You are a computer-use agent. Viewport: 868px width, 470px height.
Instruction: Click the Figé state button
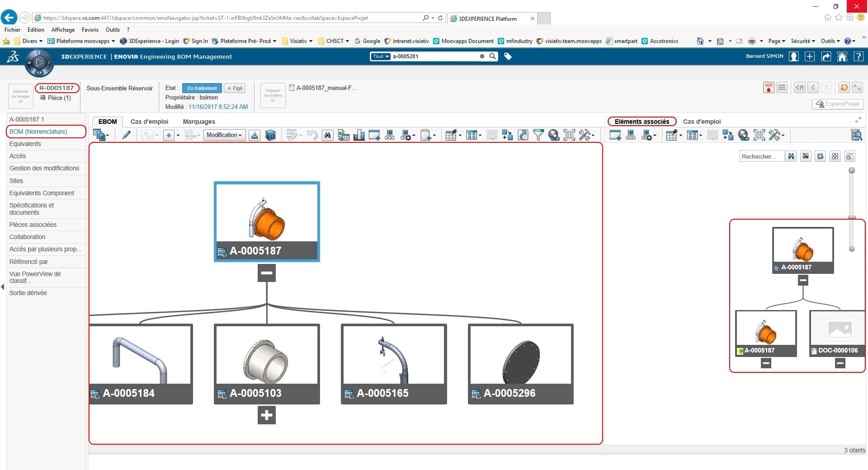click(235, 88)
